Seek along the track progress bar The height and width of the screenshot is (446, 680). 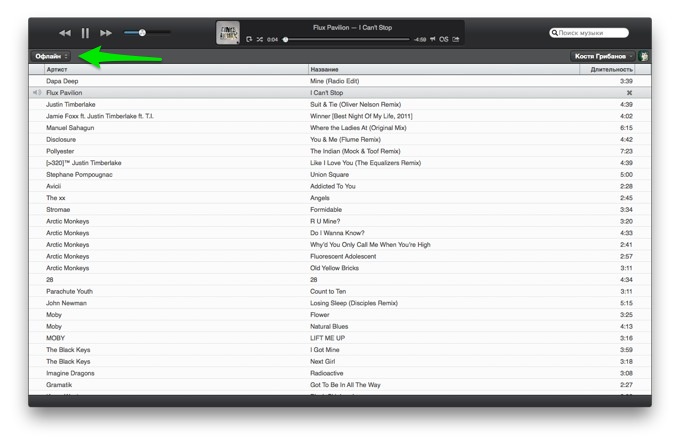point(346,39)
